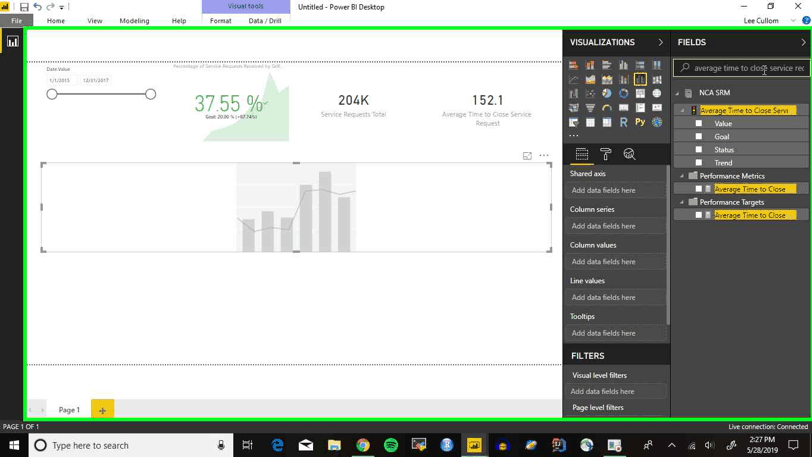The height and width of the screenshot is (458, 812).
Task: Switch to Report view in left sidebar
Action: click(x=12, y=42)
